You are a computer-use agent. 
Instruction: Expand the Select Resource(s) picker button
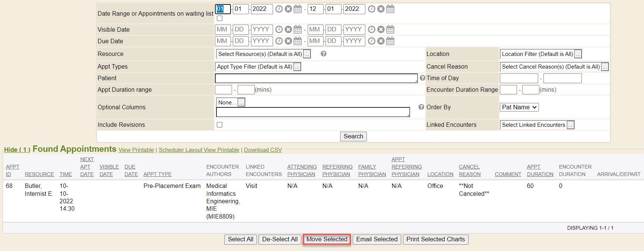coord(307,54)
